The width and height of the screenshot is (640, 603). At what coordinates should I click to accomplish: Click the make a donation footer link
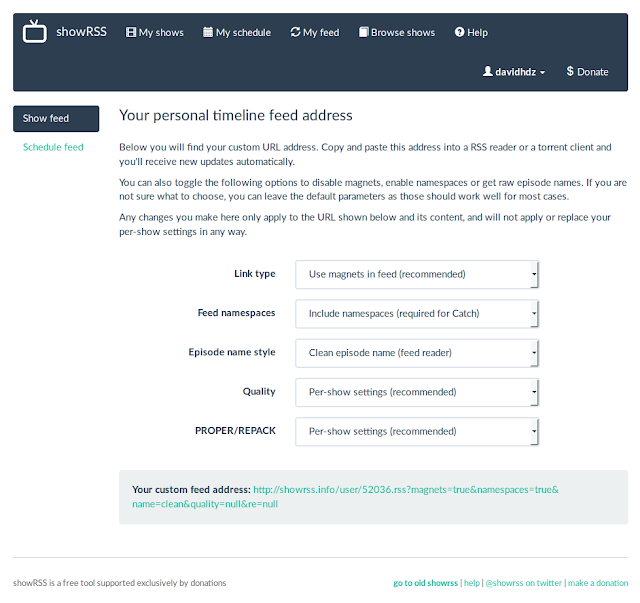[x=598, y=583]
